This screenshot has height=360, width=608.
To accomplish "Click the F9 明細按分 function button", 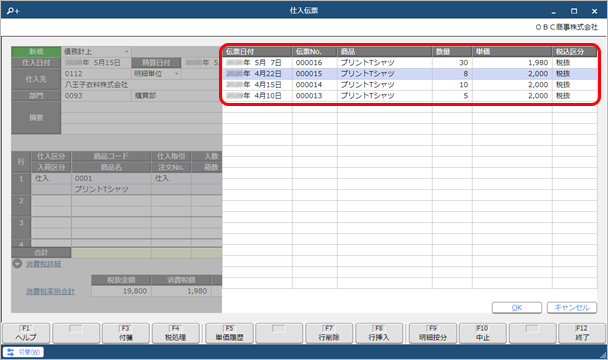I will (x=433, y=333).
